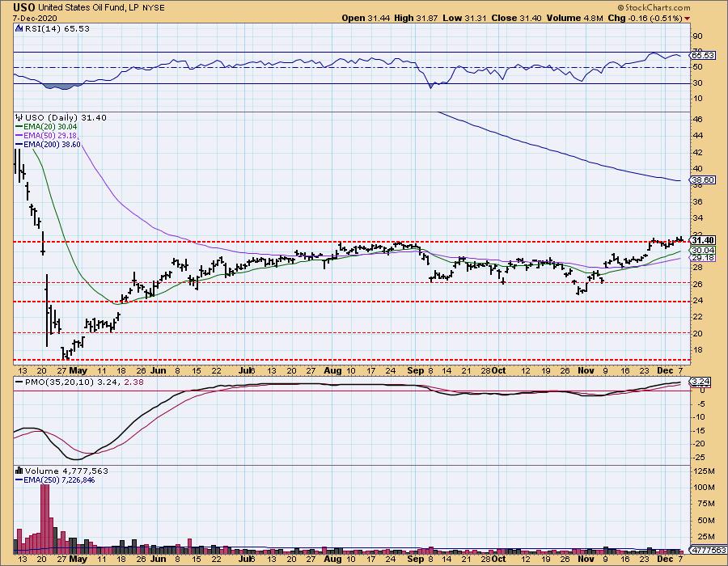Click the 46 price level on axis
This screenshot has width=728, height=566.
coord(698,119)
